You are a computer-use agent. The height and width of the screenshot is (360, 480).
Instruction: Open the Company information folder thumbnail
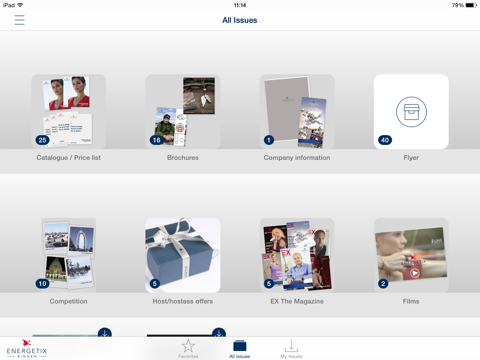coord(297,112)
